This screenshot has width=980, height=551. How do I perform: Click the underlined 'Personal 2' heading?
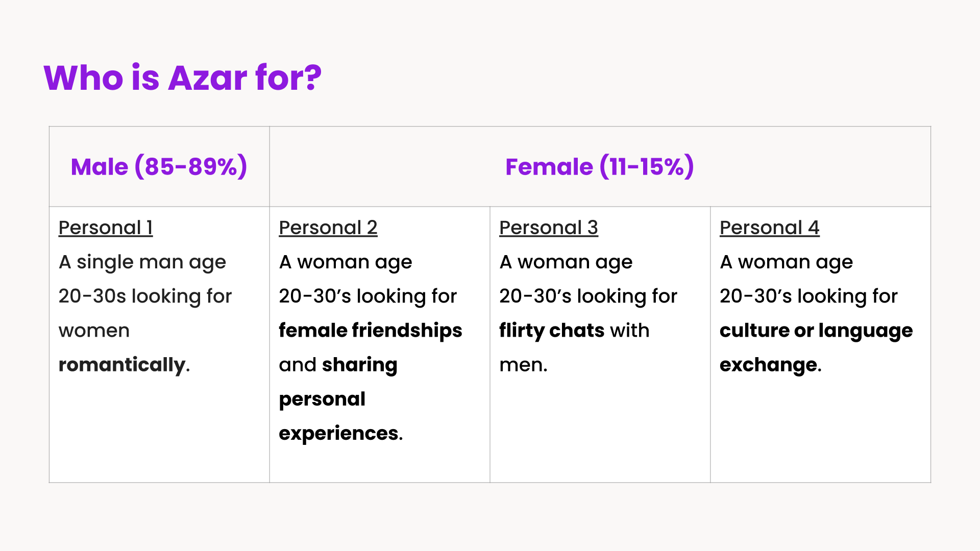pos(328,228)
